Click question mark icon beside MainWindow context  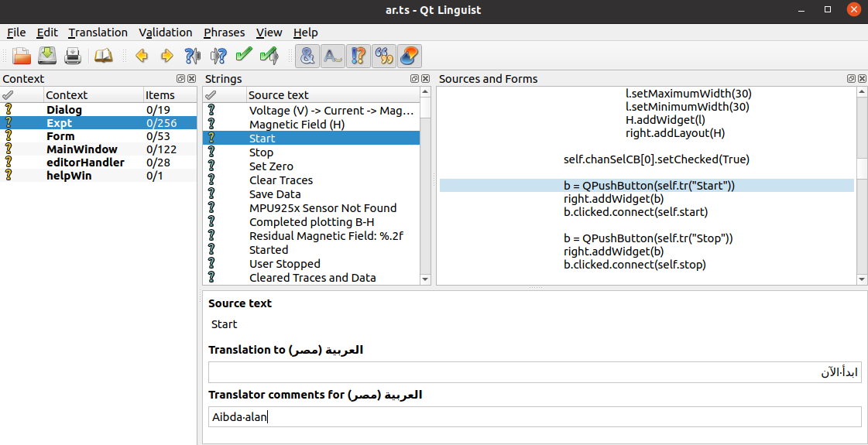[x=8, y=149]
